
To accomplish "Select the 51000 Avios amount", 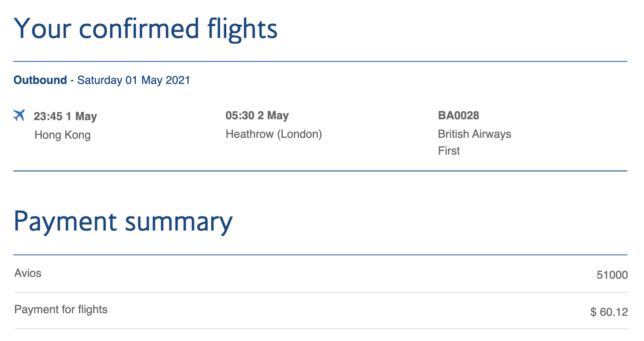I will pos(612,275).
